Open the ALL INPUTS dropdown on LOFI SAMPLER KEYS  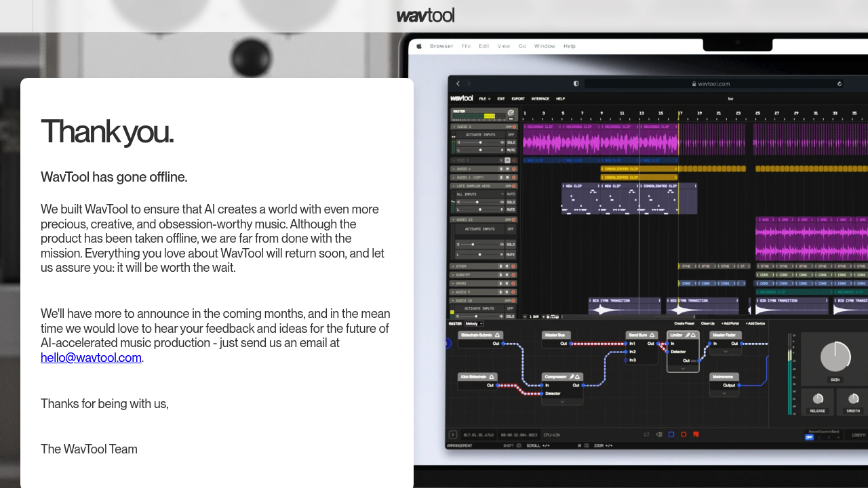(x=481, y=195)
